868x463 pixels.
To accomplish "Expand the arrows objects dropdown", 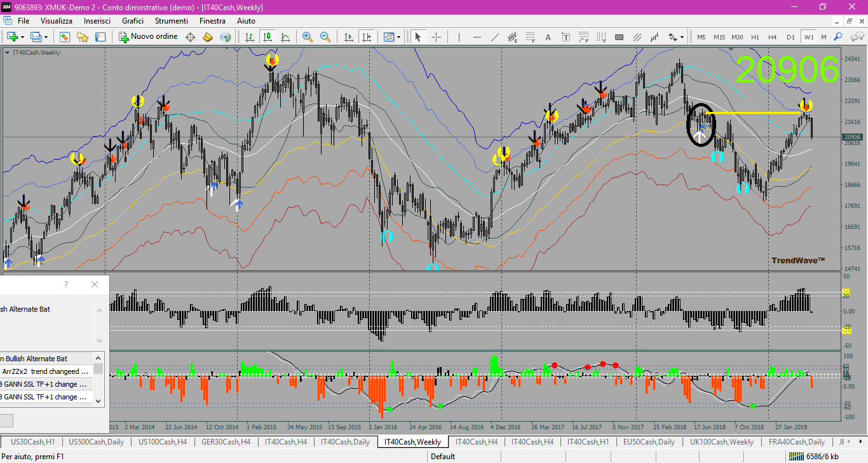I will [682, 37].
